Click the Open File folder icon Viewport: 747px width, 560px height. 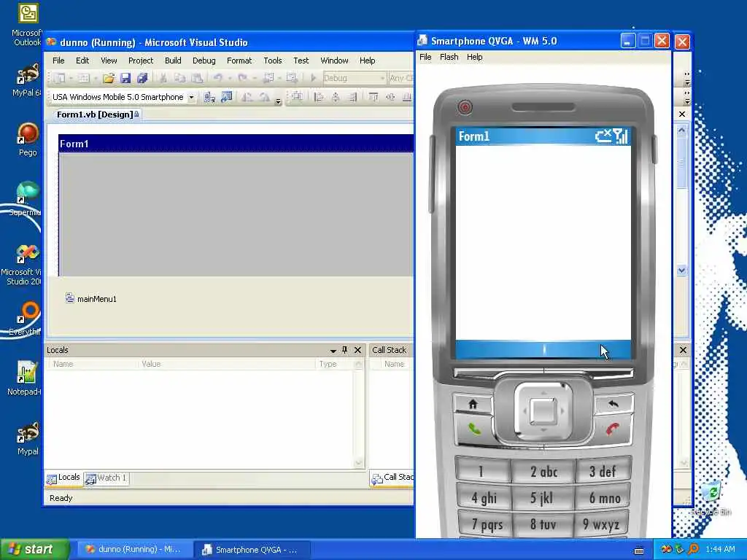pos(109,78)
